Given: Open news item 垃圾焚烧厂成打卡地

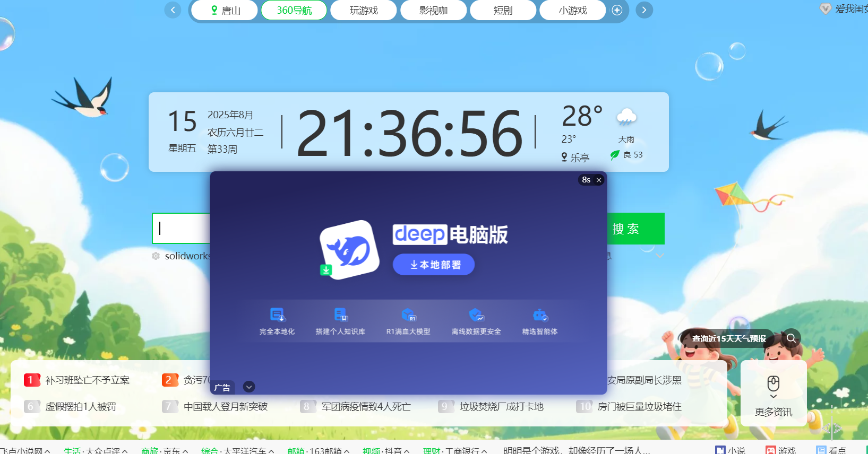Looking at the screenshot, I should [x=502, y=407].
